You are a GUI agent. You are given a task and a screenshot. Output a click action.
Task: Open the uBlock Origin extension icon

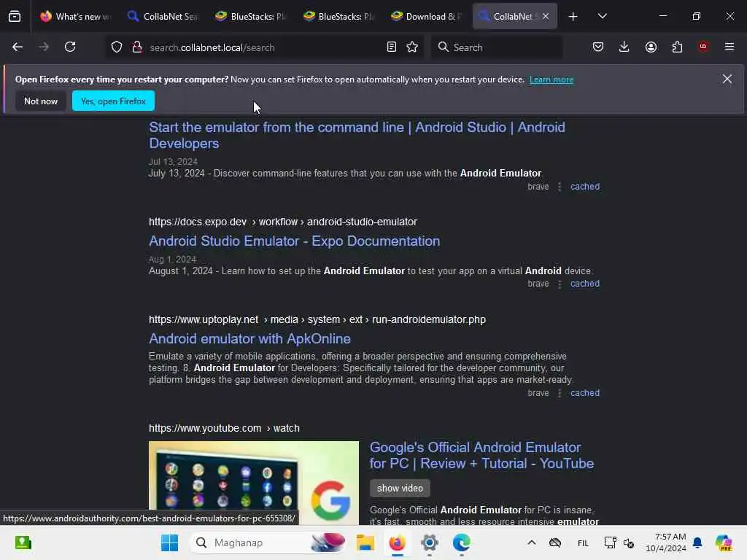pos(703,47)
